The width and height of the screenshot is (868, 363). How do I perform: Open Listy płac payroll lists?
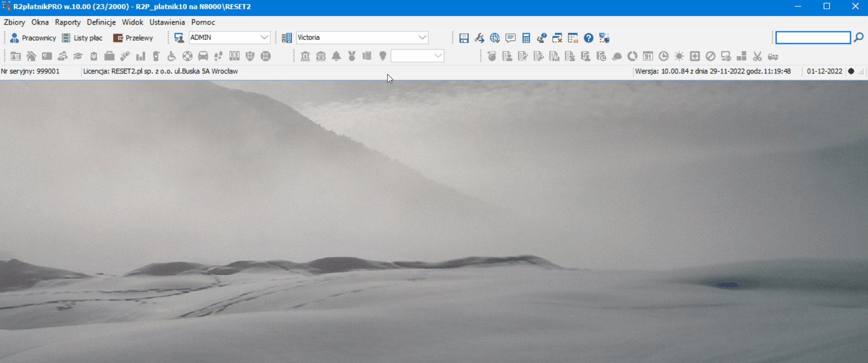point(82,38)
